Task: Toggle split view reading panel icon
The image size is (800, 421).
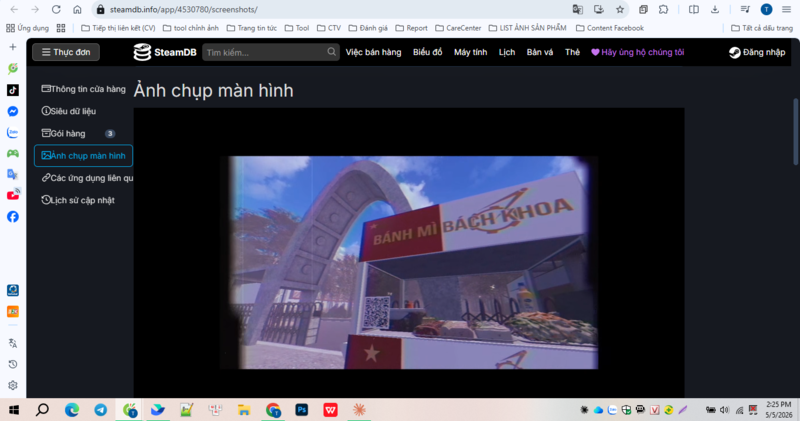Action: [694, 9]
